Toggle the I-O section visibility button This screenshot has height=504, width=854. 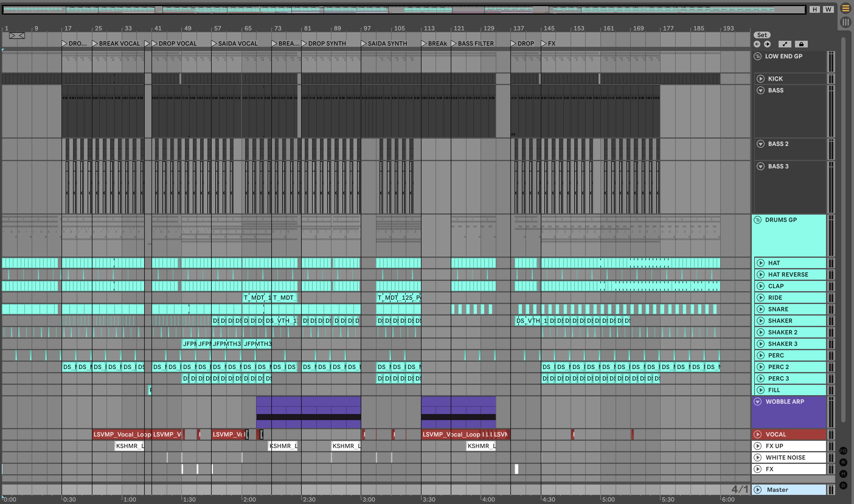[843, 451]
